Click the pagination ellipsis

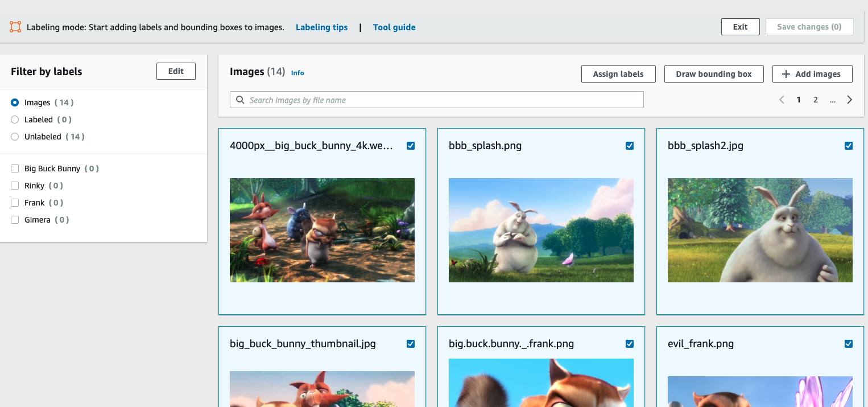click(x=832, y=100)
